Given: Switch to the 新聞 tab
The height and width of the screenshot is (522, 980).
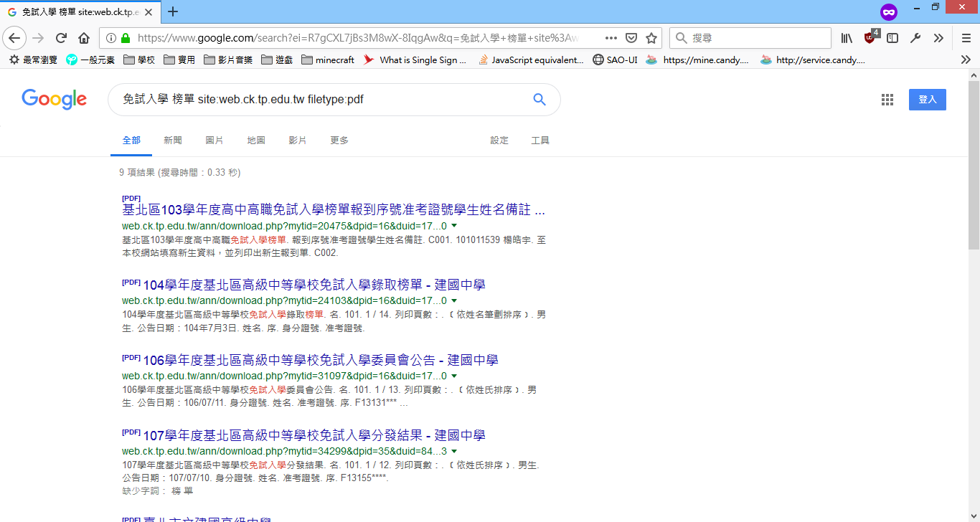Looking at the screenshot, I should tap(173, 141).
